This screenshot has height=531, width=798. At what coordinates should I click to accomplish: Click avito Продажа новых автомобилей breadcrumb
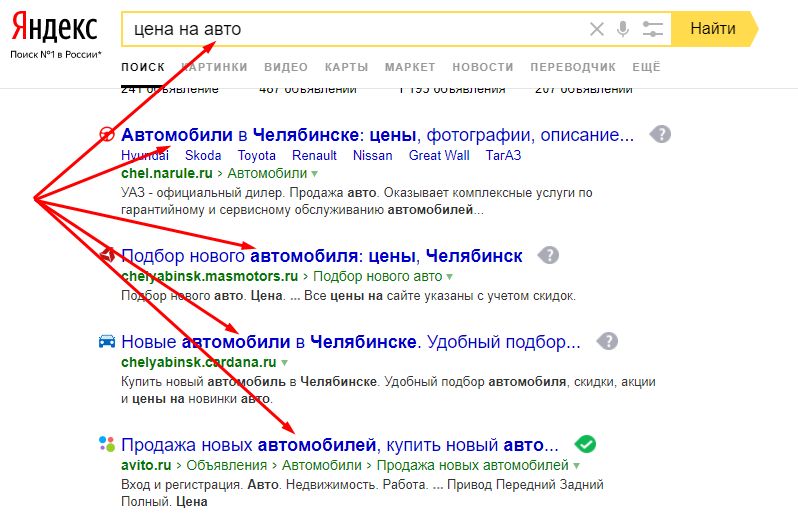pyautogui.click(x=472, y=465)
